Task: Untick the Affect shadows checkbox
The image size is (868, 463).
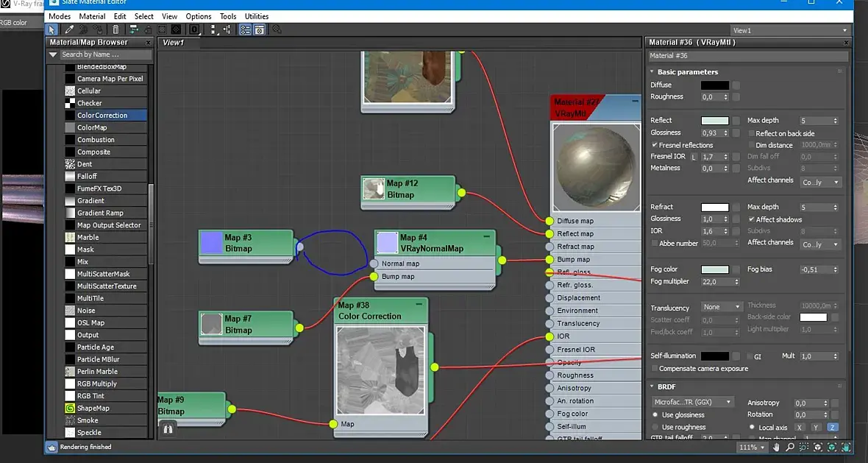Action: (751, 219)
